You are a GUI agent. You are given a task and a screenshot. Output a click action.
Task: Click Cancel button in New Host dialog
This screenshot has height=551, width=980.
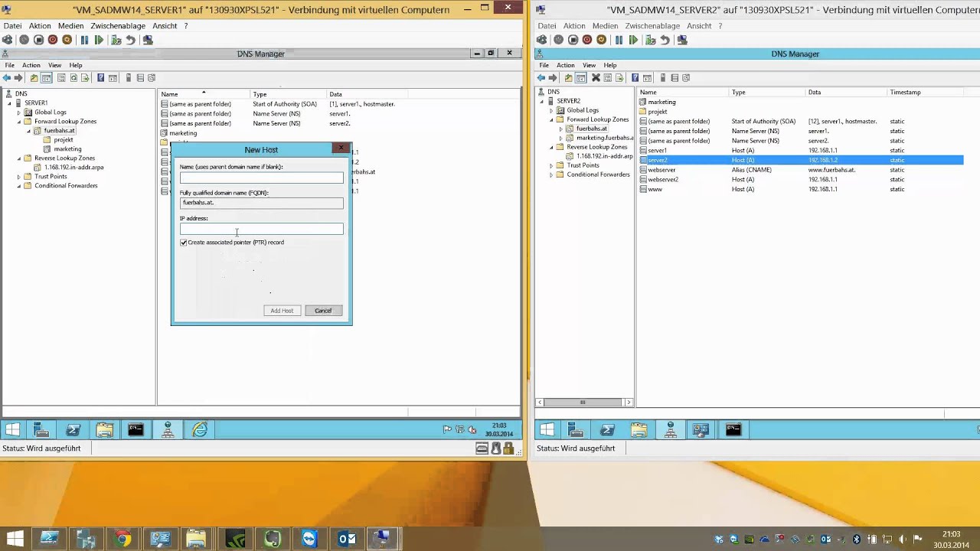click(x=323, y=311)
